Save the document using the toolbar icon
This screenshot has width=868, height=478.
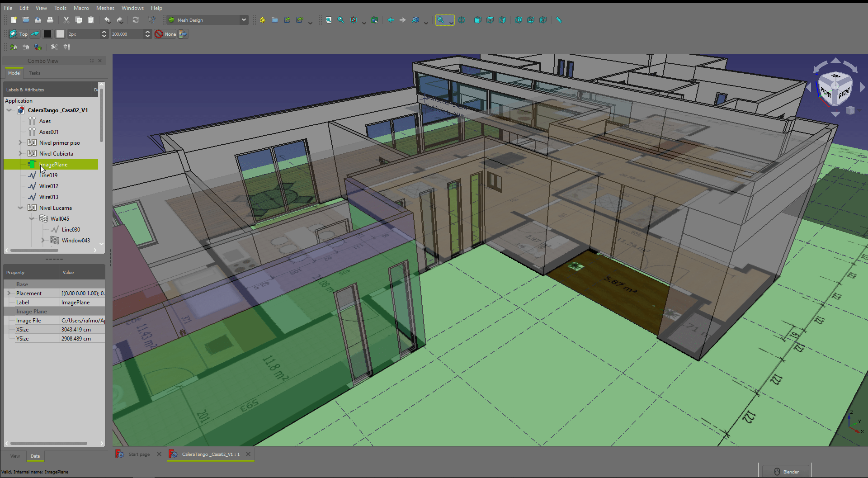click(x=38, y=20)
